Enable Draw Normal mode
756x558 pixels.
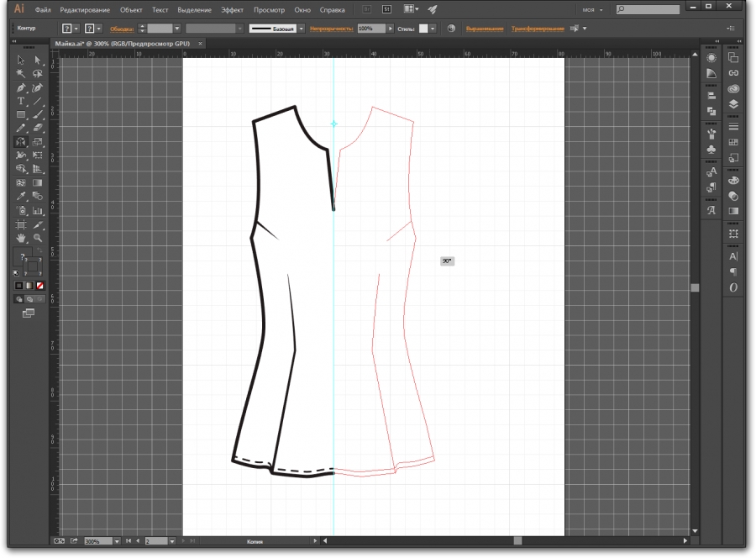click(18, 299)
